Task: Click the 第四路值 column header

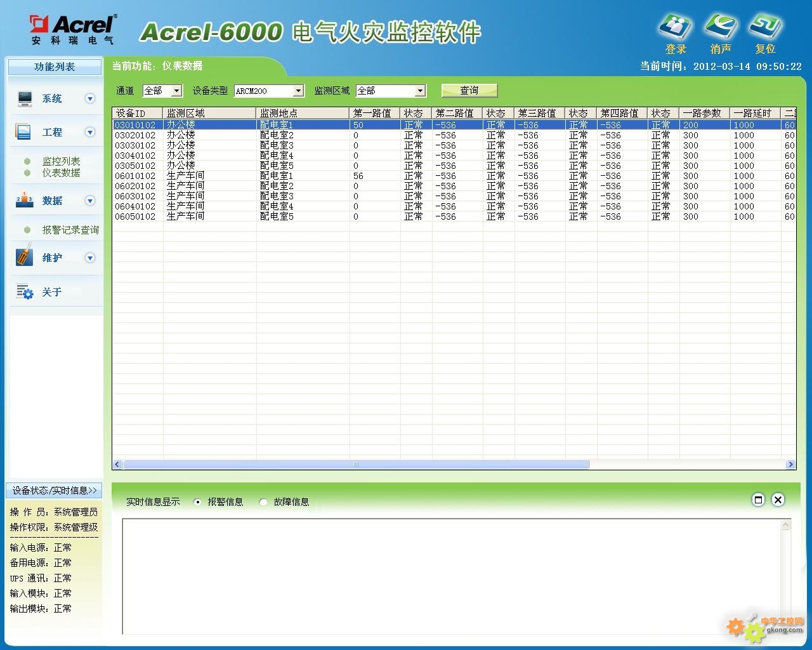Action: pyautogui.click(x=622, y=113)
